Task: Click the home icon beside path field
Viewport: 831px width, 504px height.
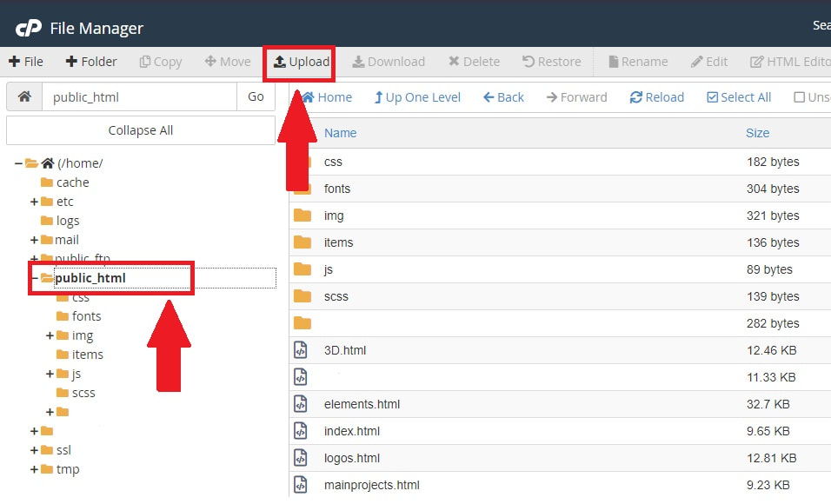Action: pos(24,96)
